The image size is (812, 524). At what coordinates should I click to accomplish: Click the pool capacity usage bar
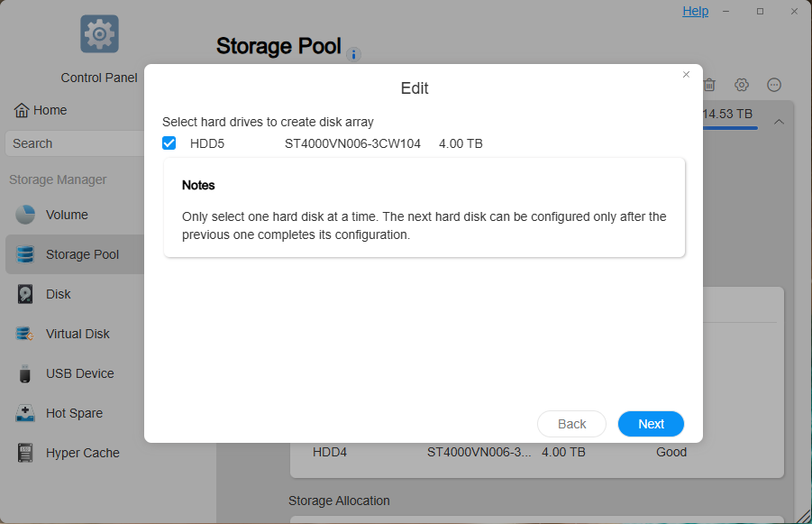[x=730, y=127]
